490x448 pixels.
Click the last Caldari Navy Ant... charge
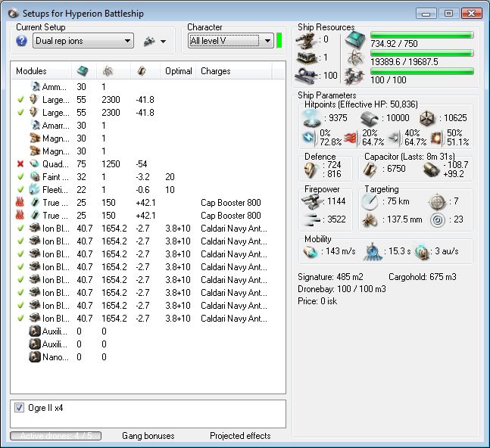click(x=234, y=318)
